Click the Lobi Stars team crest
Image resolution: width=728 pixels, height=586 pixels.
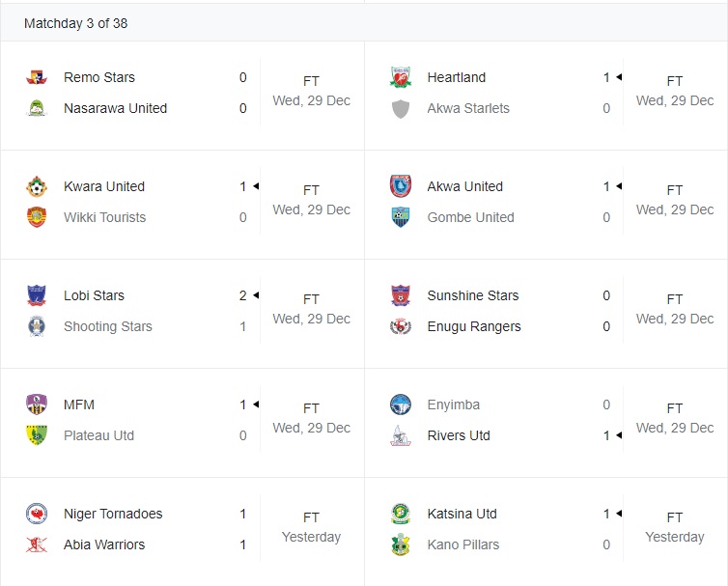[x=37, y=295]
